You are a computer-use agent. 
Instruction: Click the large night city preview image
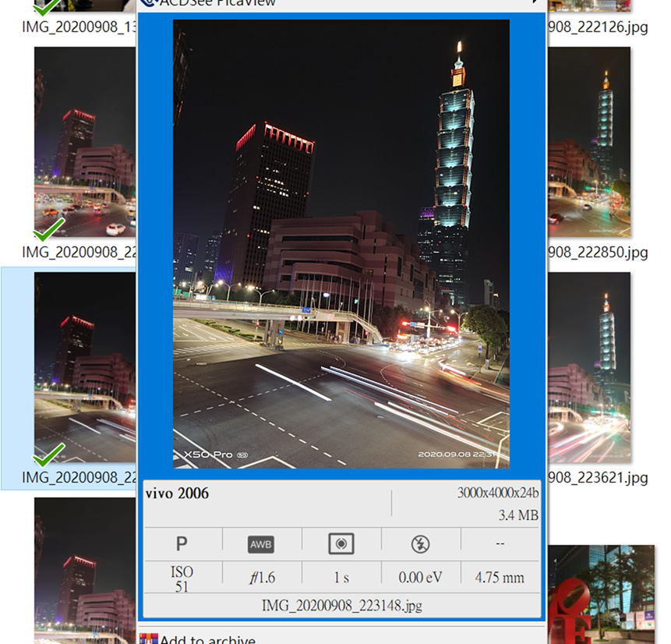341,244
